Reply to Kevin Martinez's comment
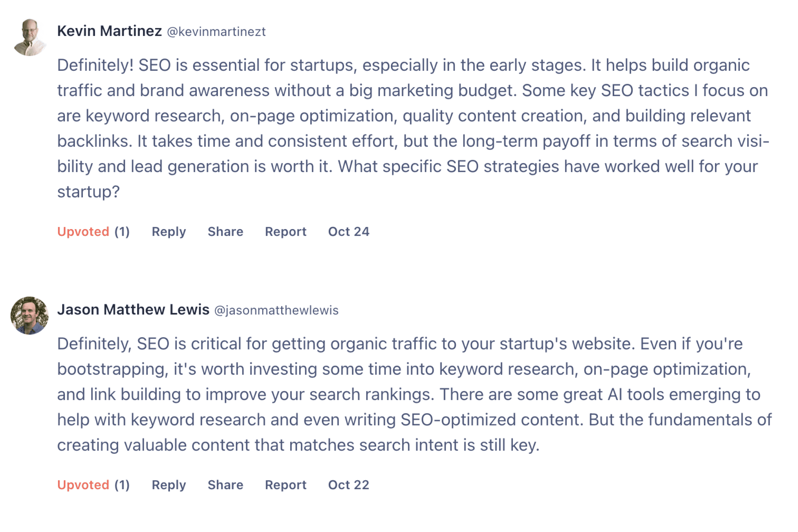This screenshot has width=798, height=532. (x=169, y=232)
